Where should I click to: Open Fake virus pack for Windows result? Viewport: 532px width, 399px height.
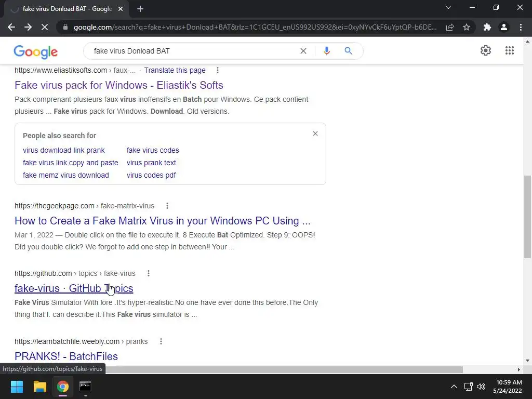[x=119, y=85]
